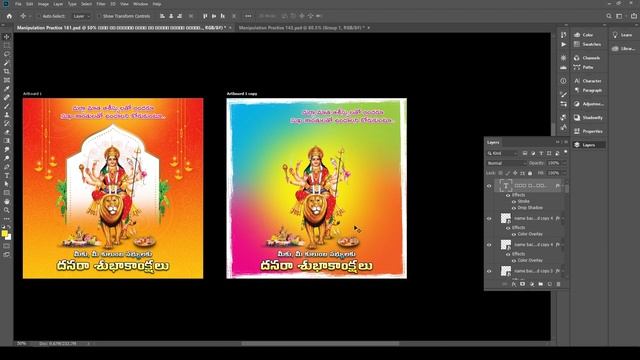Collapse effects of the text layer
This screenshot has width=640, height=360.
pyautogui.click(x=564, y=186)
